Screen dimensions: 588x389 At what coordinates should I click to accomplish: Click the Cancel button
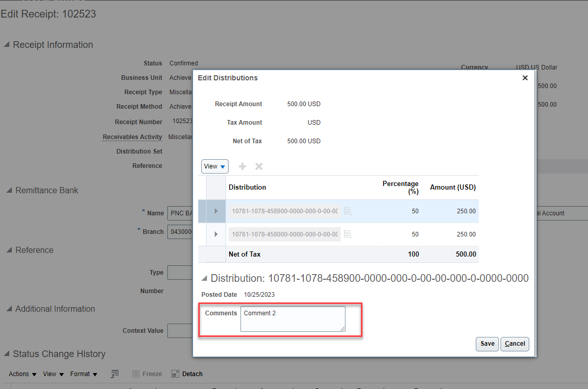tap(515, 344)
